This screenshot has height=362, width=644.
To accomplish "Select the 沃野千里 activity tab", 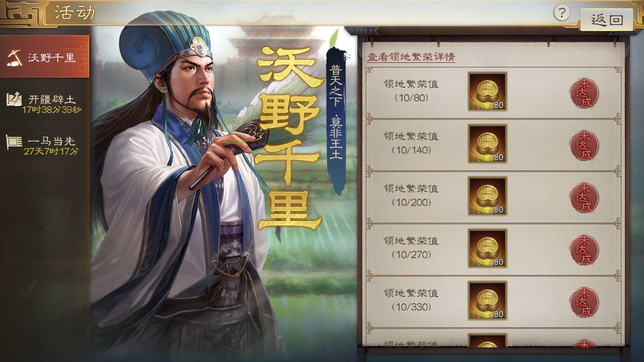I will tap(44, 56).
